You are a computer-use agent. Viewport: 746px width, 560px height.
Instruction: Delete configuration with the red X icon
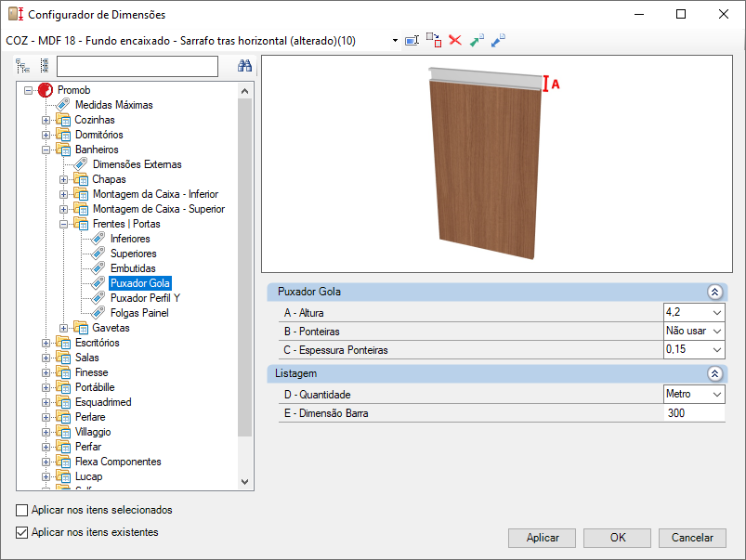coord(455,41)
